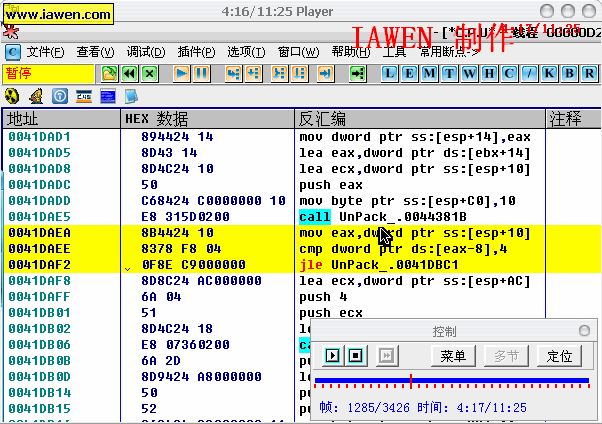The height and width of the screenshot is (424, 602).
Task: Open the 选项 (Options) menu
Action: coord(246,52)
